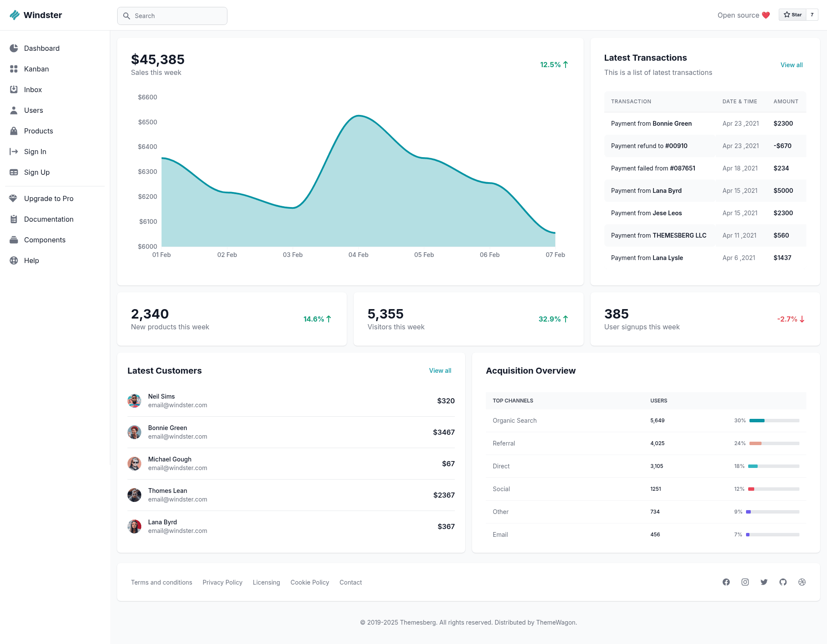The height and width of the screenshot is (644, 827).
Task: Click the Sign In arrow icon
Action: [14, 152]
